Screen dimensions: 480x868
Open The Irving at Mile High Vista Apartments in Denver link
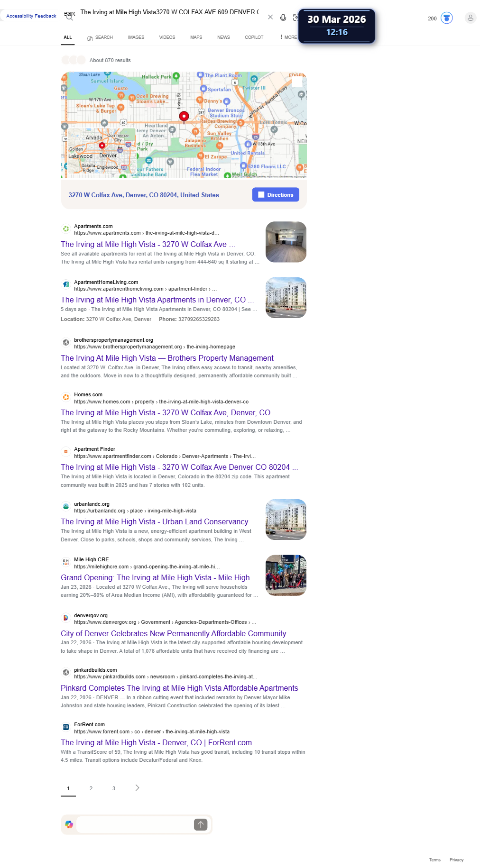pyautogui.click(x=157, y=300)
